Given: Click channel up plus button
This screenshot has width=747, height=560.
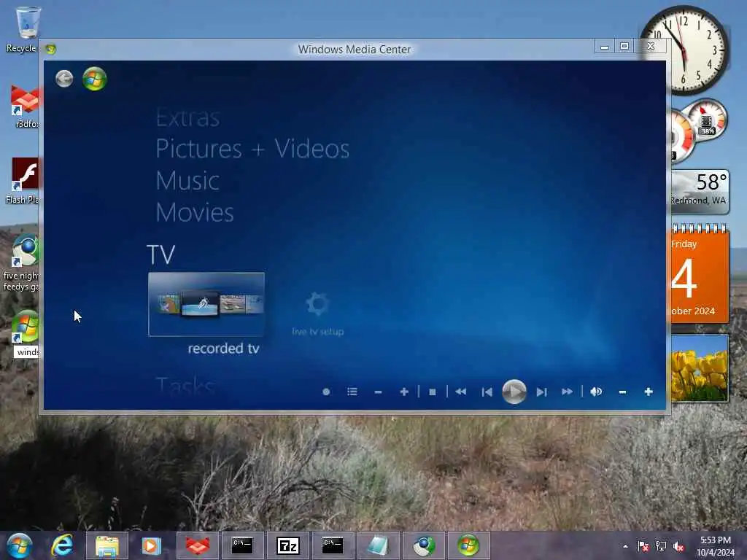Looking at the screenshot, I should click(404, 392).
